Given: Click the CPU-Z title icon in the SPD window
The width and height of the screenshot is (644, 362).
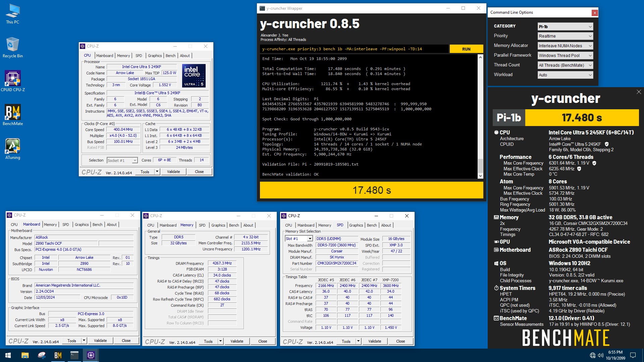Looking at the screenshot, I should tap(284, 216).
